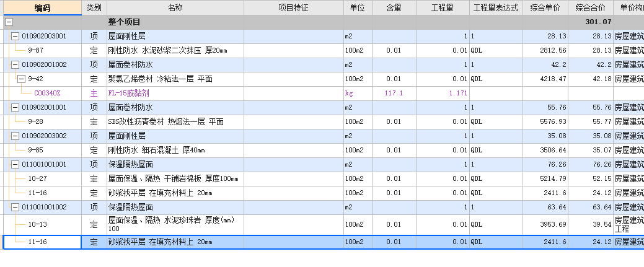
Task: Select unit price 5576.93
Action: [545, 121]
